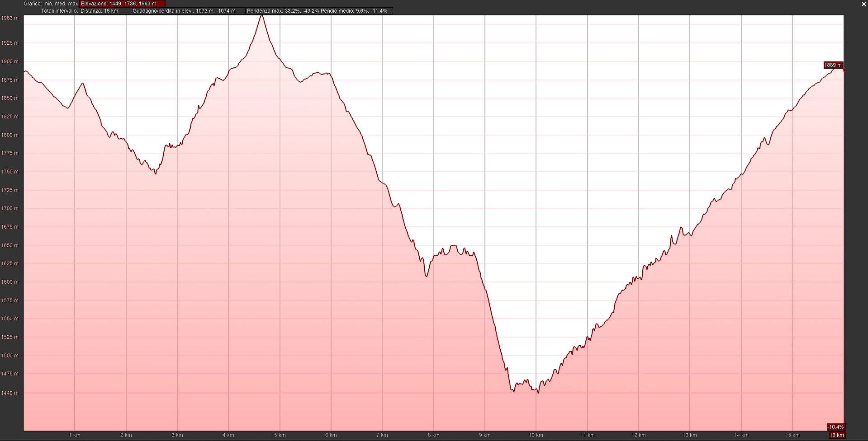The image size is (868, 441).
Task: Click the 1 km tick on distance axis
Action: [x=75, y=435]
